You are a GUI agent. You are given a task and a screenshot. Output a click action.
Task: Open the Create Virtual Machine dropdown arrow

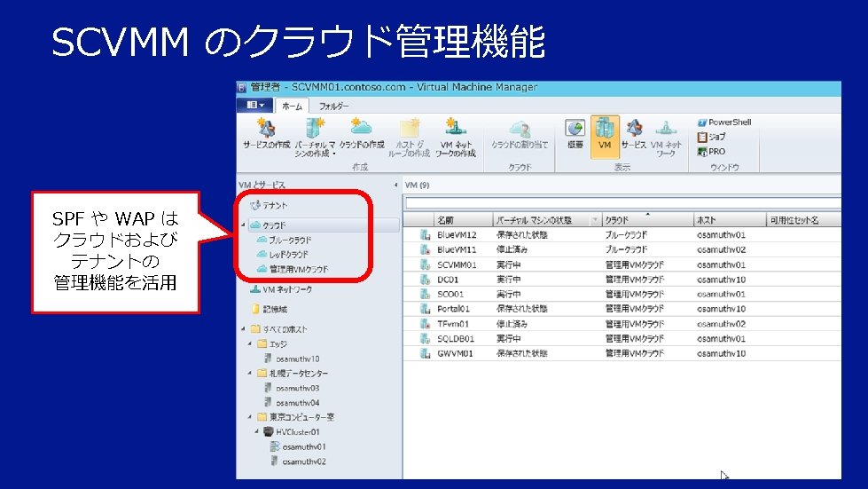pyautogui.click(x=333, y=154)
